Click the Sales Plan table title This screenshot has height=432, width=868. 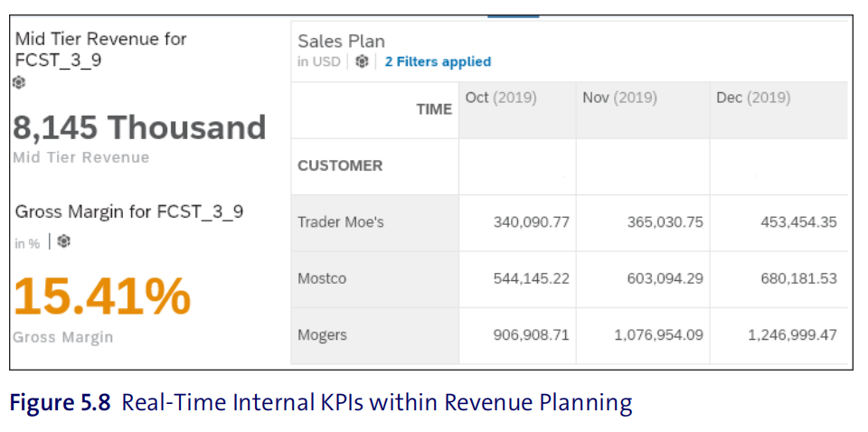pyautogui.click(x=341, y=41)
